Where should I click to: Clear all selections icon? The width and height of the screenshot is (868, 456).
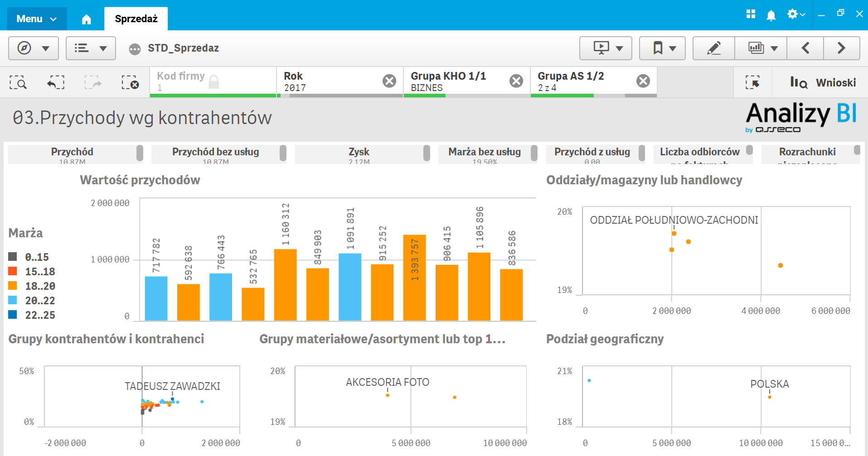(x=130, y=82)
